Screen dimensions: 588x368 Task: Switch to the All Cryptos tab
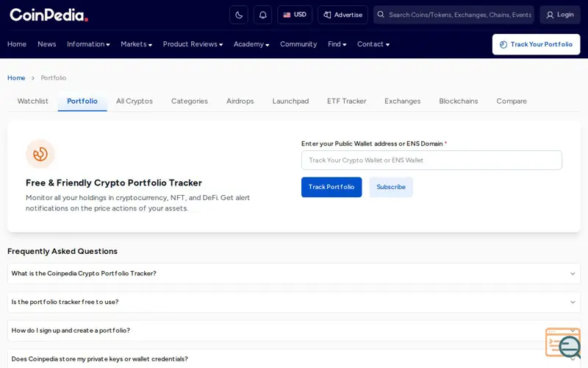click(x=135, y=102)
